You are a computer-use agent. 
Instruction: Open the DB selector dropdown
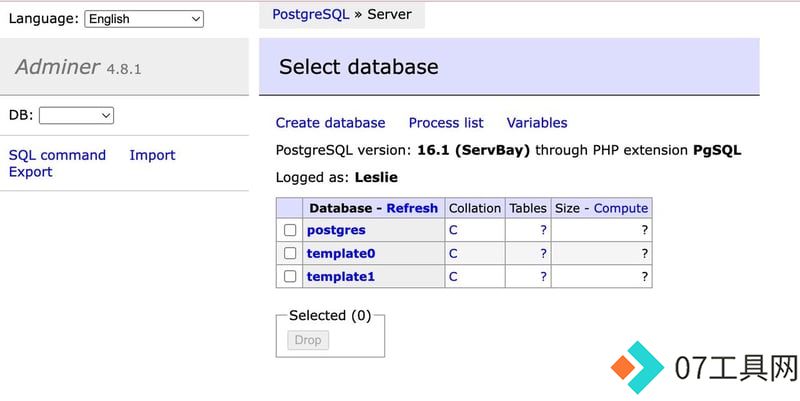tap(77, 115)
